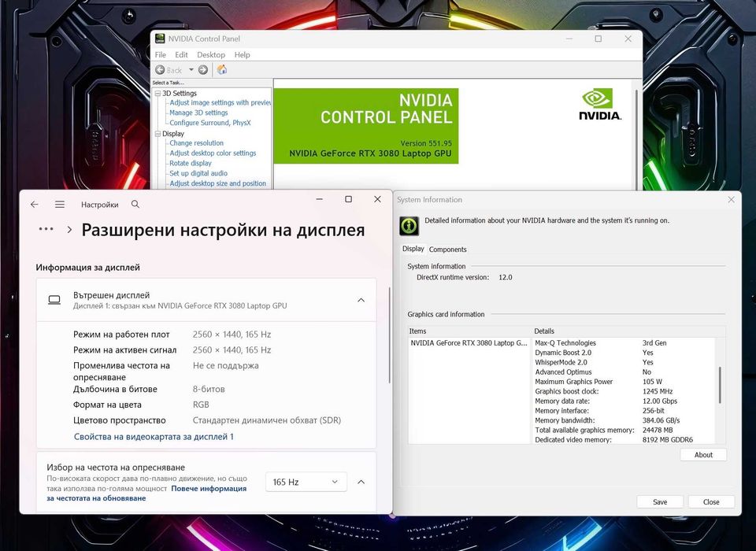Click the Режим на работен плот value
756x551 pixels.
pyautogui.click(x=232, y=335)
